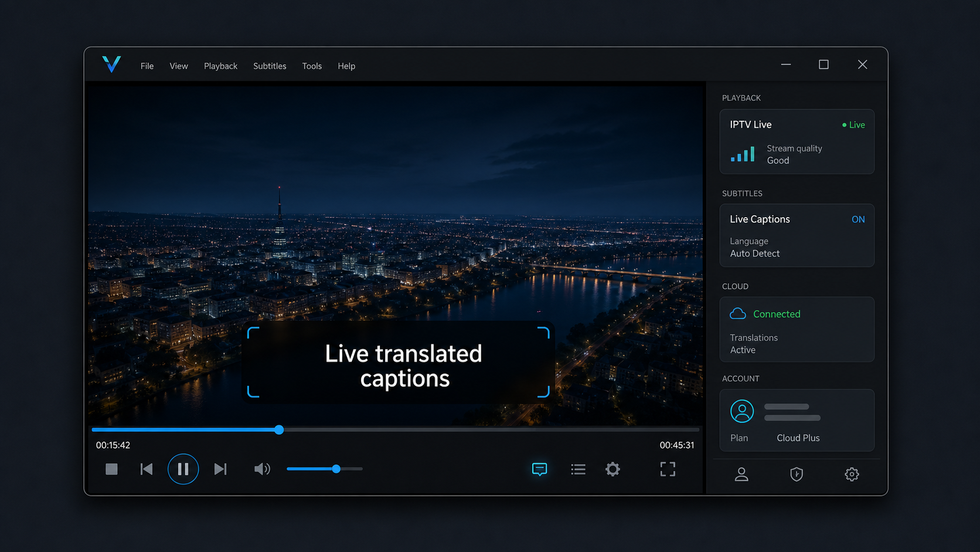Enter fullscreen mode
Screen dimensions: 980x552
click(668, 469)
